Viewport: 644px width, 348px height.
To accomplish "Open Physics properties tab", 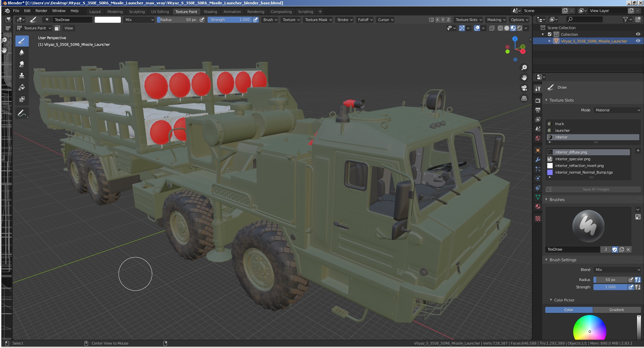I will click(x=538, y=178).
